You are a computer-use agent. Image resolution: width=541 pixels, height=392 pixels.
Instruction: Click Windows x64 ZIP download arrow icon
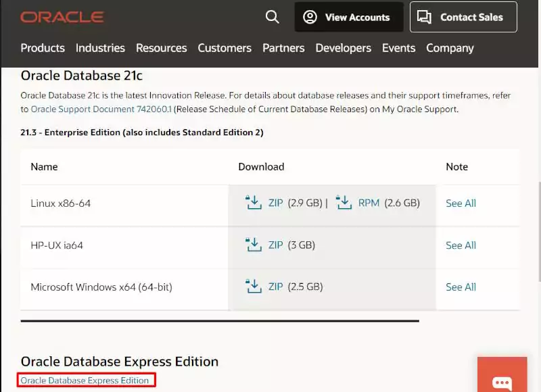(254, 287)
